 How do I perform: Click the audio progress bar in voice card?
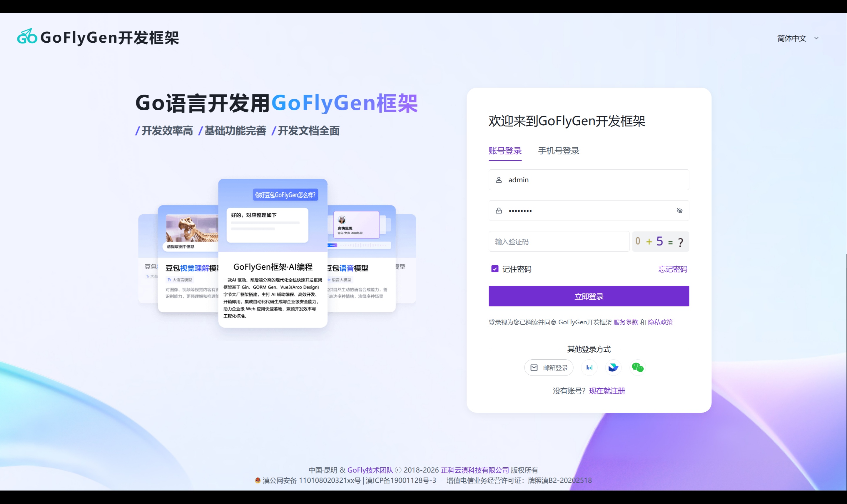[359, 245]
